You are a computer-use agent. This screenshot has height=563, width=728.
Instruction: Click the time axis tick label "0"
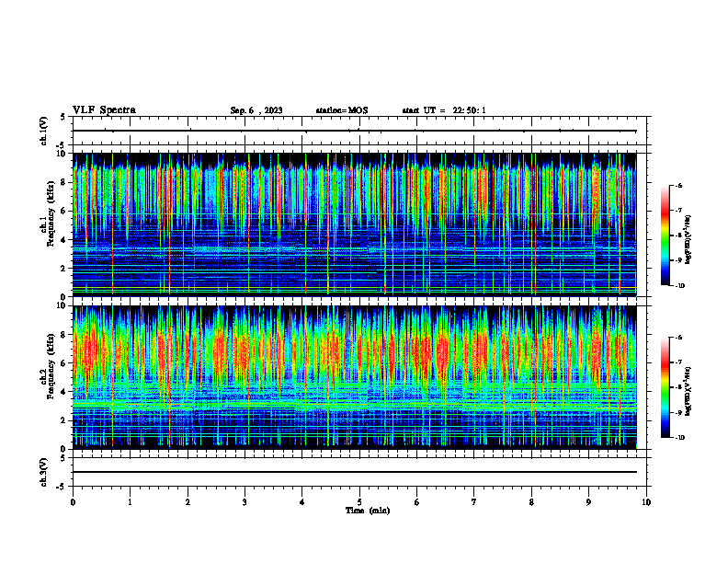[73, 502]
